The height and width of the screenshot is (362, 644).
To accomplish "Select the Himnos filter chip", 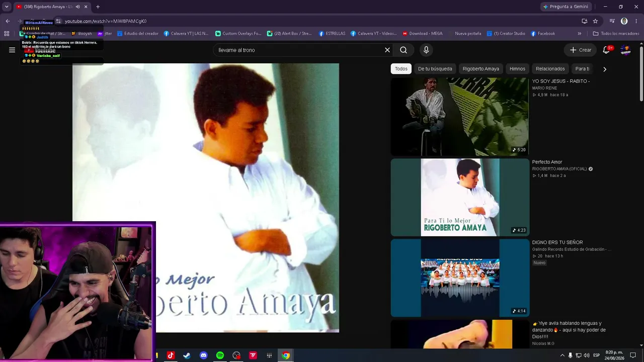I will 517,69.
